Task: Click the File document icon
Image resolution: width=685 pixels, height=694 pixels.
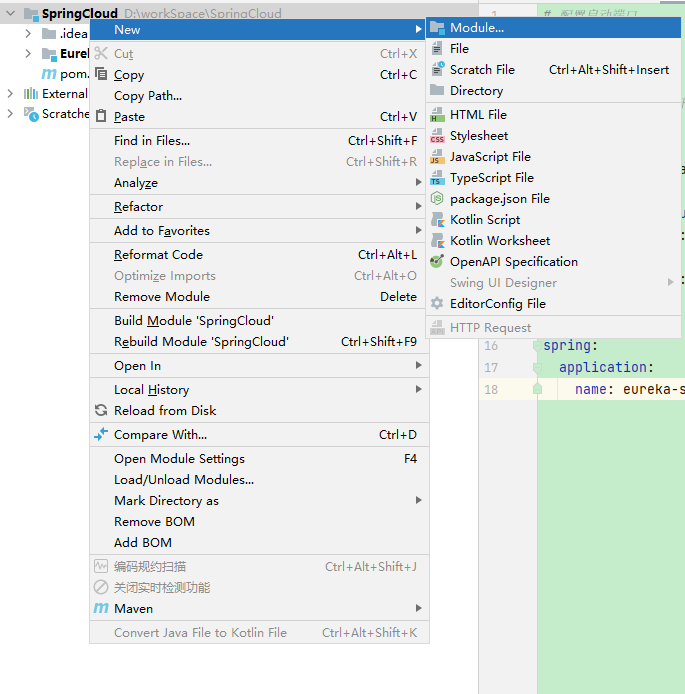Action: (437, 48)
